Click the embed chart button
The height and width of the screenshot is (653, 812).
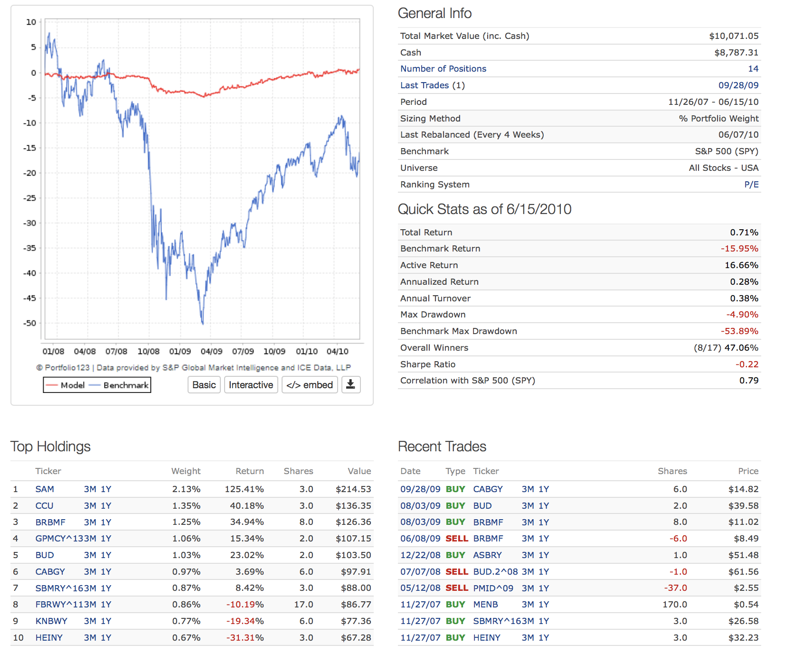(310, 385)
